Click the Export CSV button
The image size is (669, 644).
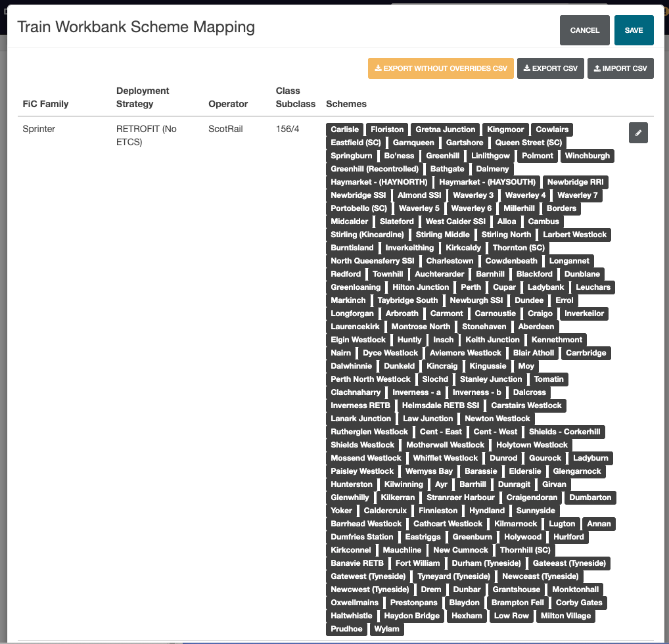click(x=550, y=68)
